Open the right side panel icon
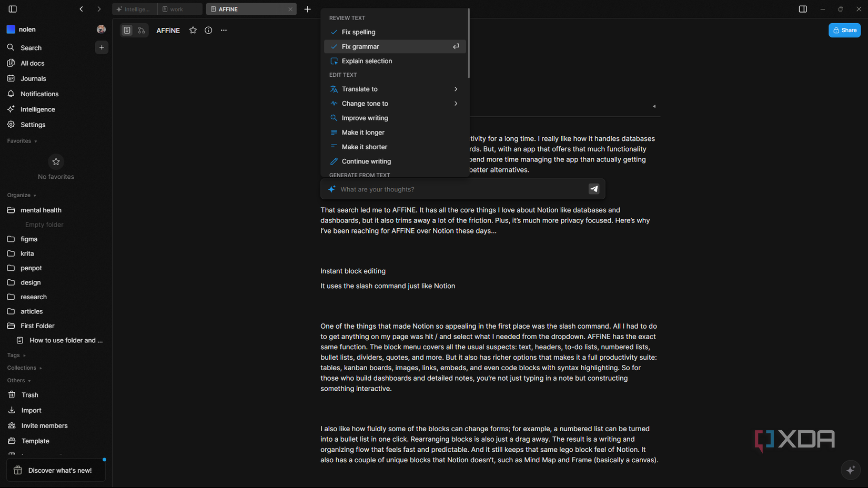This screenshot has height=488, width=868. point(802,9)
